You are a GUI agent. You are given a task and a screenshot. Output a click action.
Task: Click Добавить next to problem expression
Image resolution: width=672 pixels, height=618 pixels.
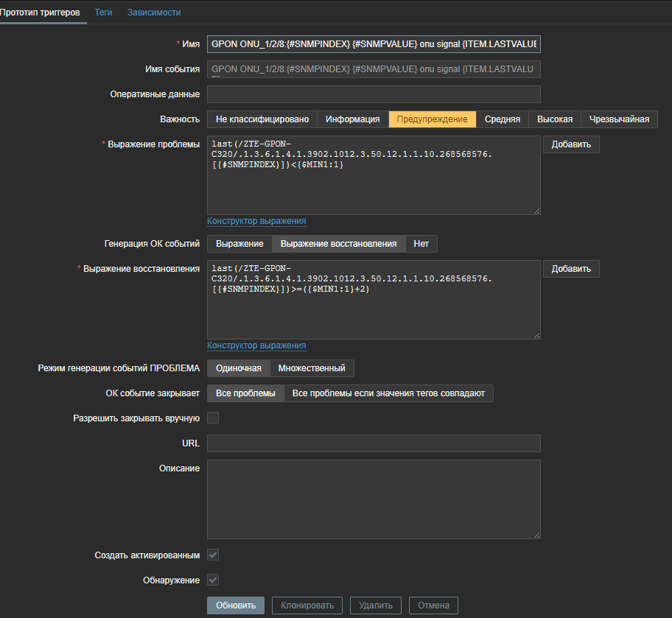coord(571,144)
